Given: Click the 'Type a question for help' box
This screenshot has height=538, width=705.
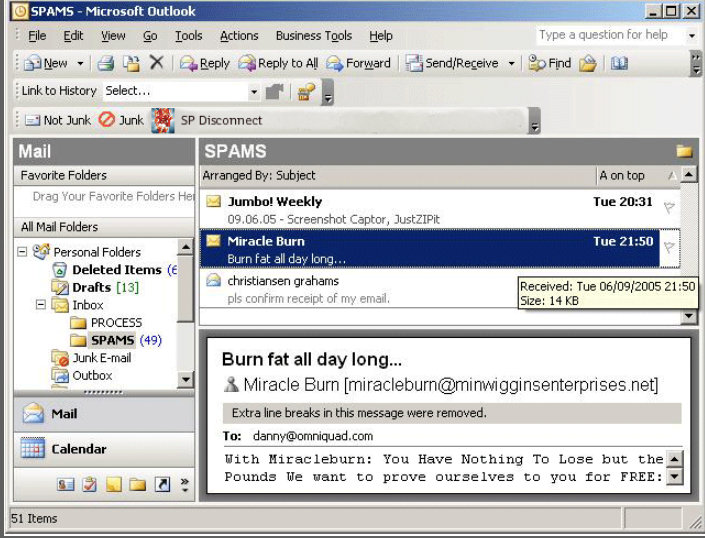Looking at the screenshot, I should [610, 35].
